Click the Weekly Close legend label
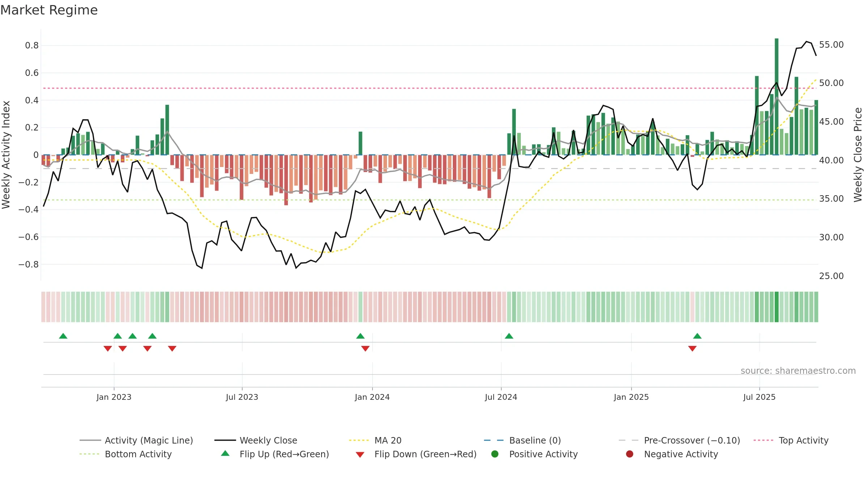The width and height of the screenshot is (868, 488). (268, 440)
